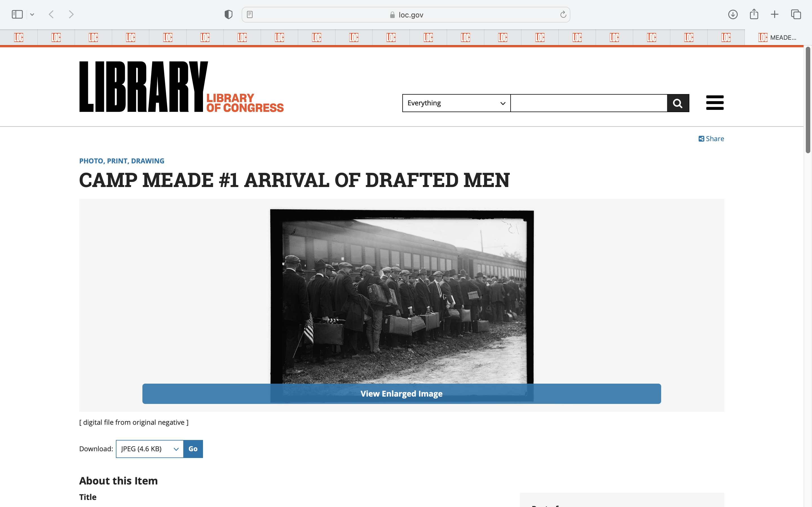Click the page vertical scrollbar
812x507 pixels.
pos(808,101)
